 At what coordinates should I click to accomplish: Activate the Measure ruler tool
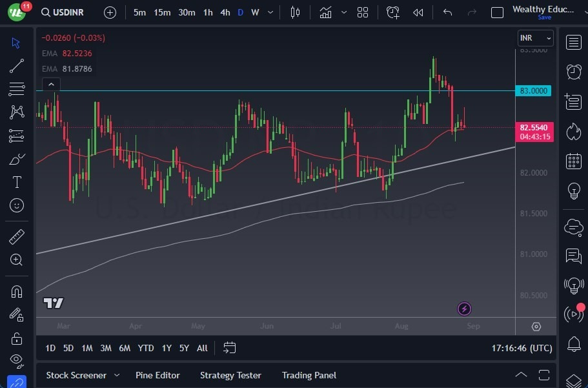pyautogui.click(x=16, y=236)
